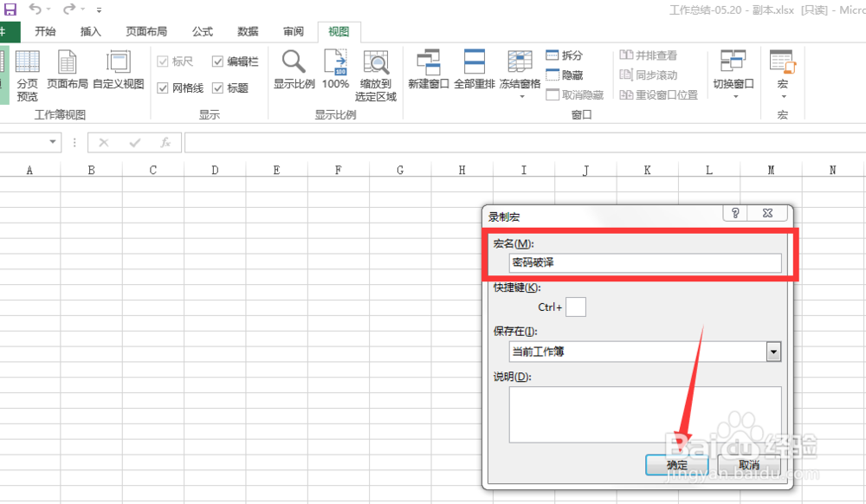Expand the 宏 macros dropdown arrow
The width and height of the screenshot is (866, 504).
click(784, 97)
